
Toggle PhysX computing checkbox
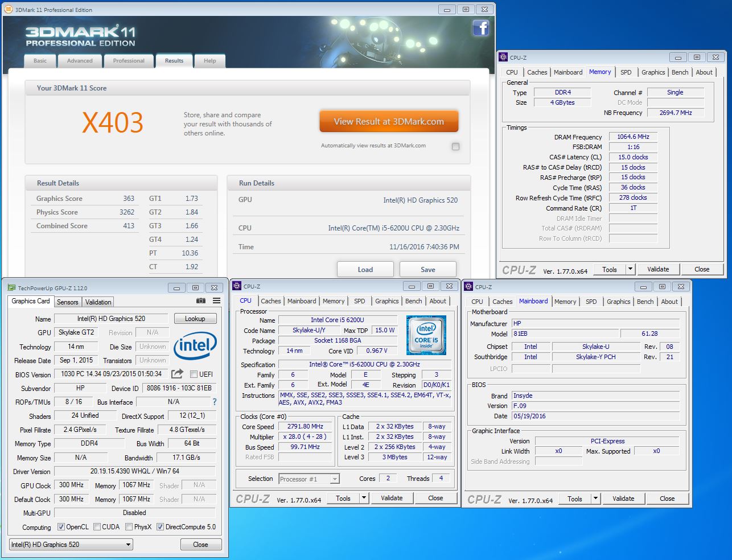[129, 527]
